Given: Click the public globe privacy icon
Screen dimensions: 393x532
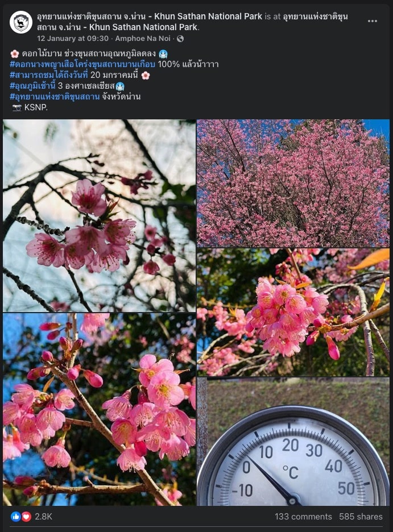Looking at the screenshot, I should click(x=180, y=39).
